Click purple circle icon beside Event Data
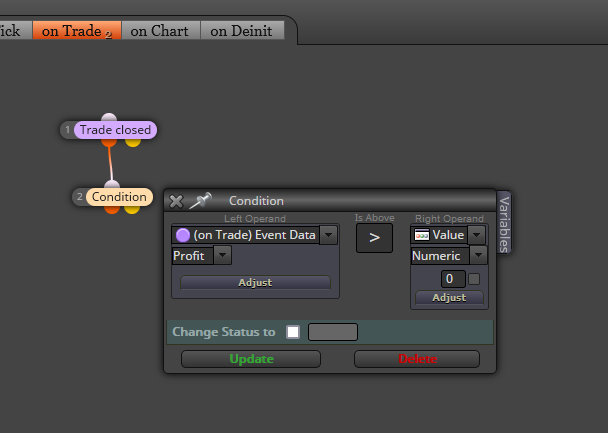Screen dimensions: 608x433 click(183, 235)
